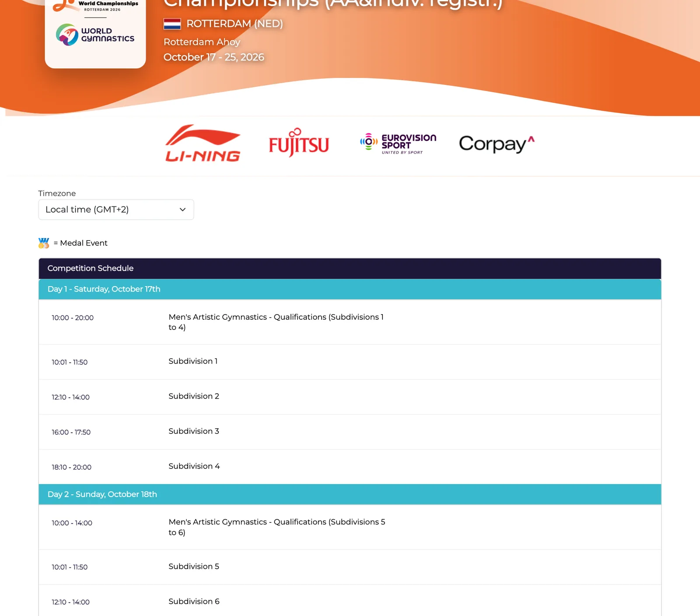Open the Timezone dropdown
700x616 pixels.
tap(116, 210)
